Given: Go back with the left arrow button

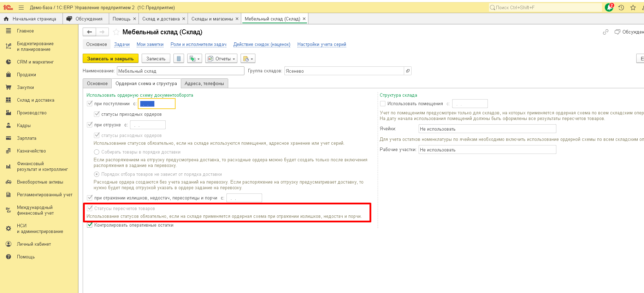Looking at the screenshot, I should (89, 32).
